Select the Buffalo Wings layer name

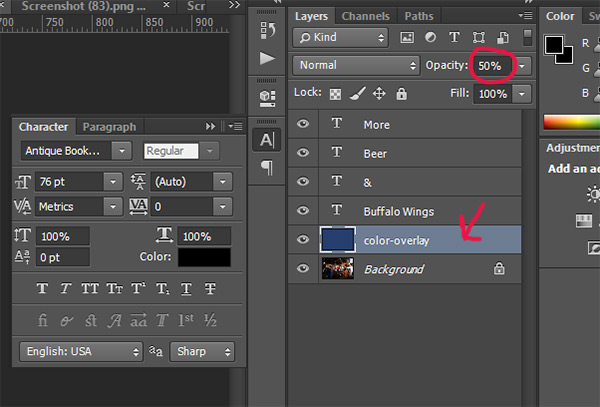399,212
